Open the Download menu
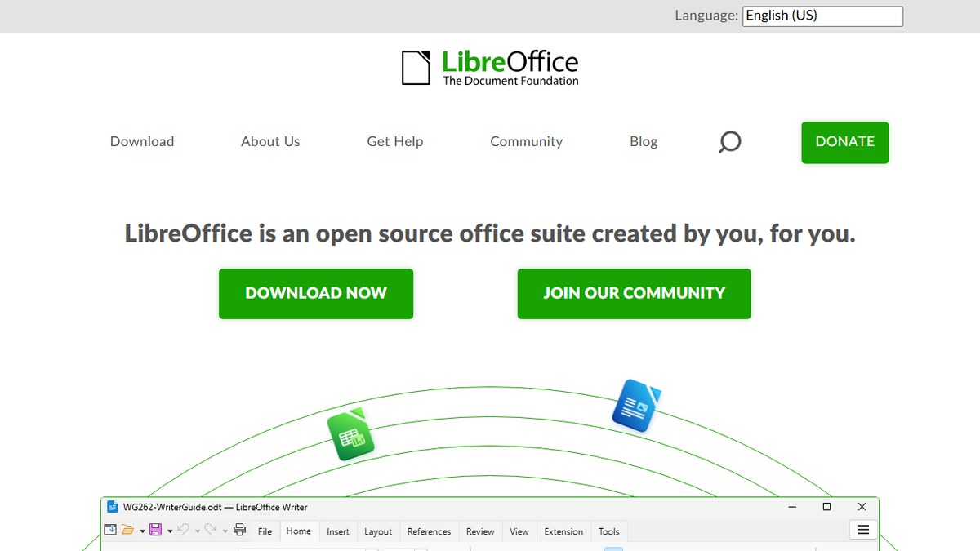This screenshot has width=980, height=551. [x=142, y=141]
